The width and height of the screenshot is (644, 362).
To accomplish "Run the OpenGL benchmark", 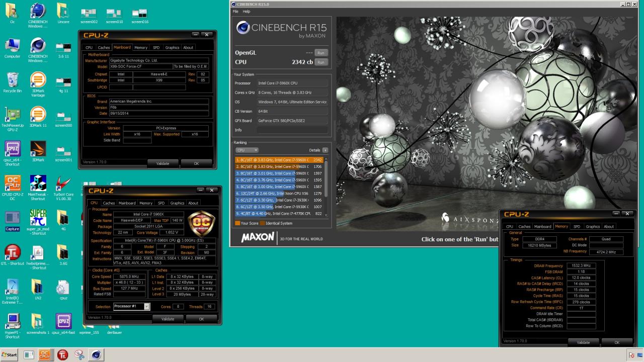I will (x=320, y=53).
